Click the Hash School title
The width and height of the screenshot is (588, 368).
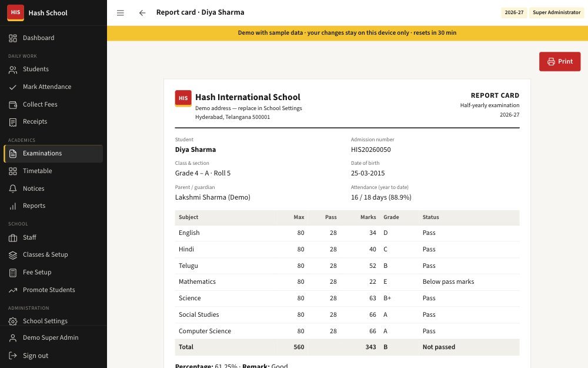coord(48,13)
